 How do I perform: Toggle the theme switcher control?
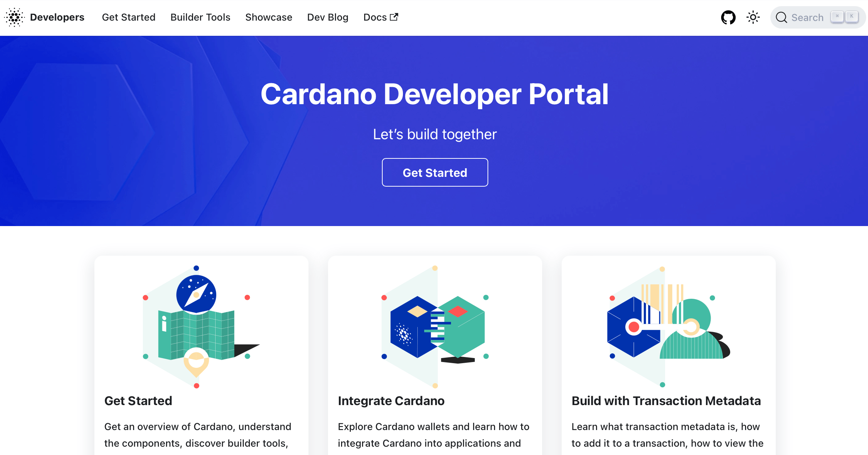752,17
